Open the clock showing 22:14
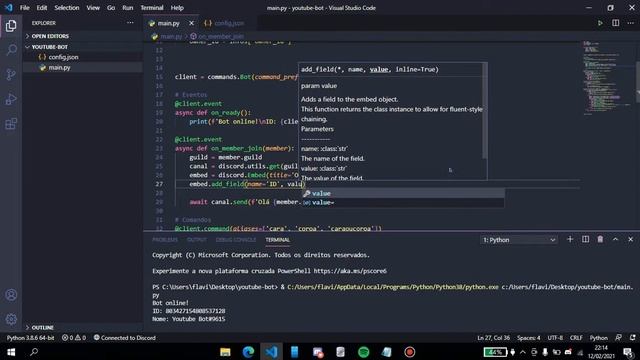 (x=601, y=348)
